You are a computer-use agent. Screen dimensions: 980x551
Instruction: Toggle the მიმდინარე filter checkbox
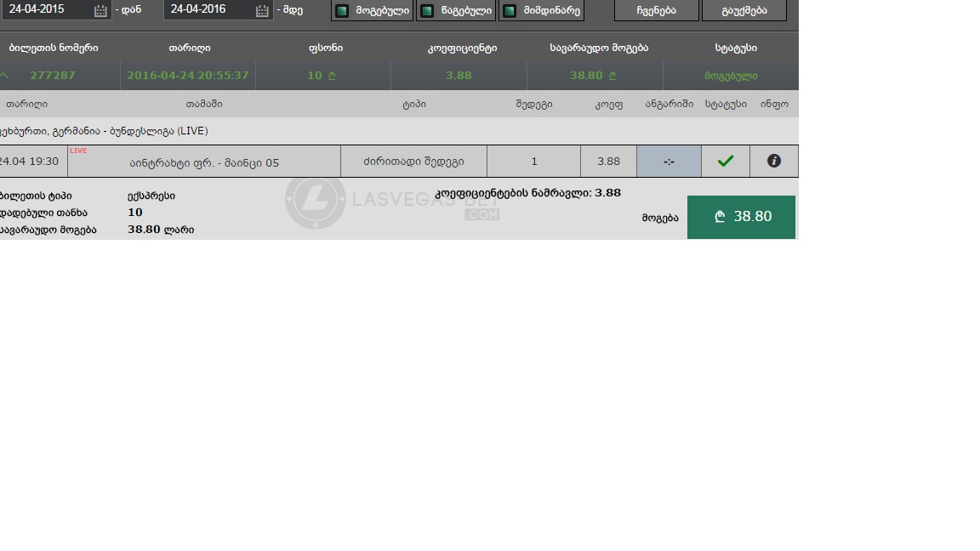[x=510, y=10]
